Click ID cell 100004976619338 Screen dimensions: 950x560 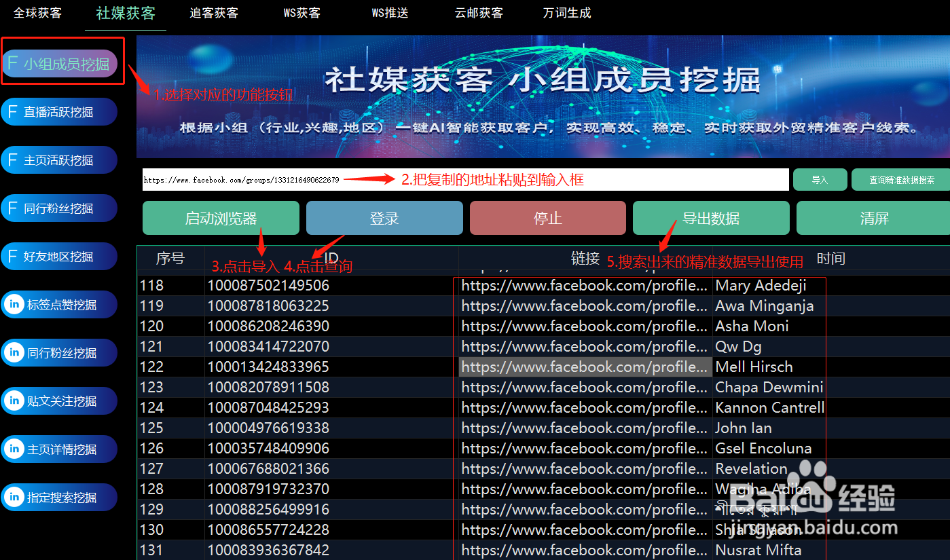coord(268,428)
